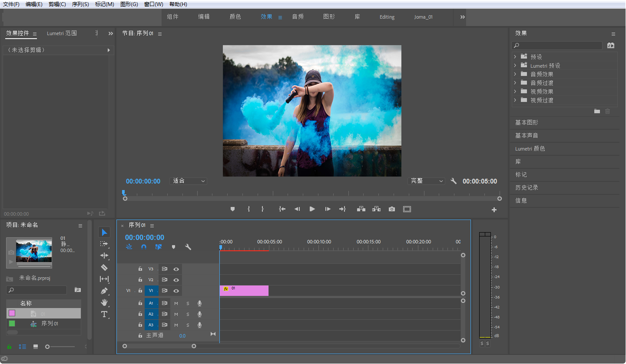Open 序列(S) menu
Viewport: 626px width, 364px height.
pyautogui.click(x=80, y=4)
